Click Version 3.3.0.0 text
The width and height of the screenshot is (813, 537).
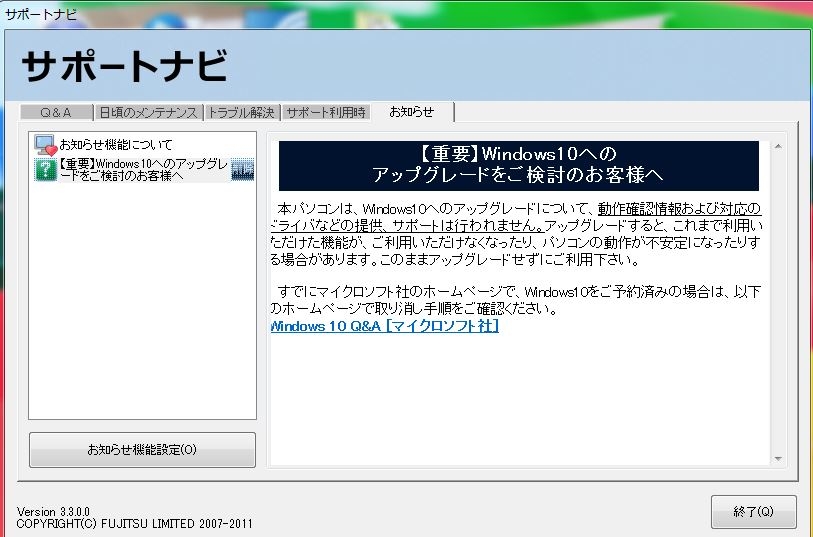[x=53, y=512]
